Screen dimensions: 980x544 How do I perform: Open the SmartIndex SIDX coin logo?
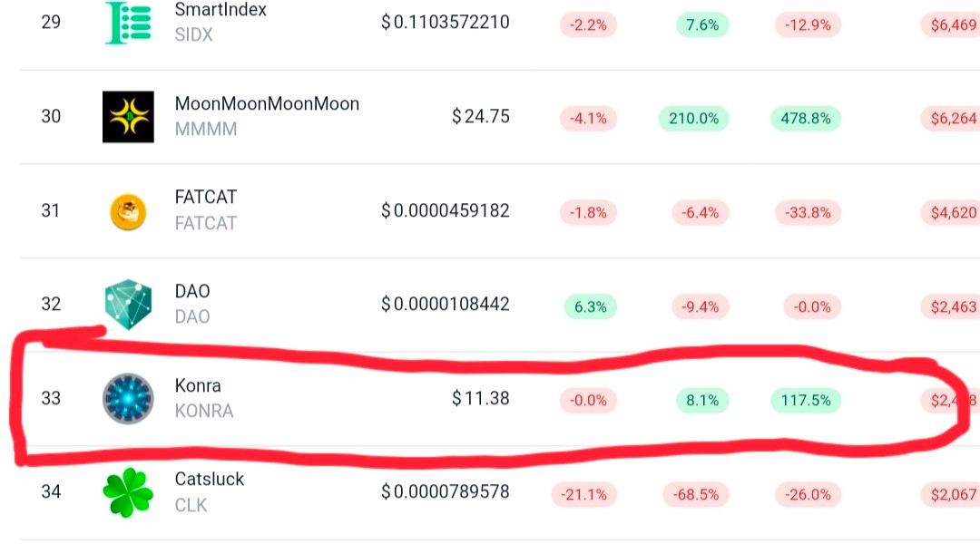click(x=128, y=23)
